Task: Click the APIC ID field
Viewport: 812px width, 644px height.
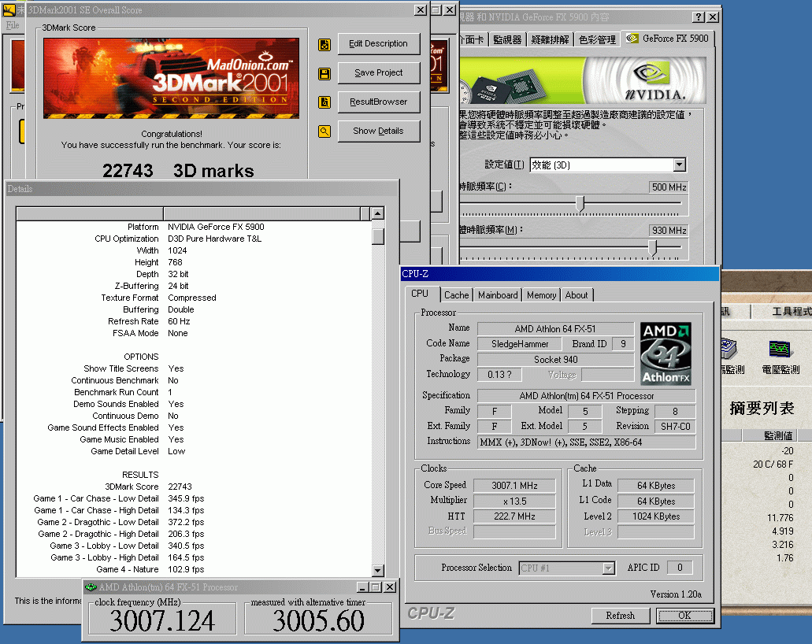Action: coord(680,568)
